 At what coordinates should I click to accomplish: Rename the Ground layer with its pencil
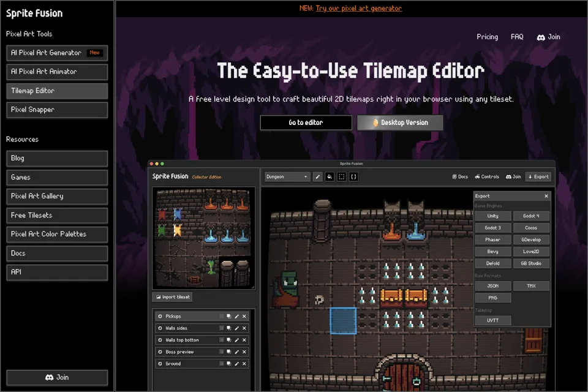pos(236,364)
